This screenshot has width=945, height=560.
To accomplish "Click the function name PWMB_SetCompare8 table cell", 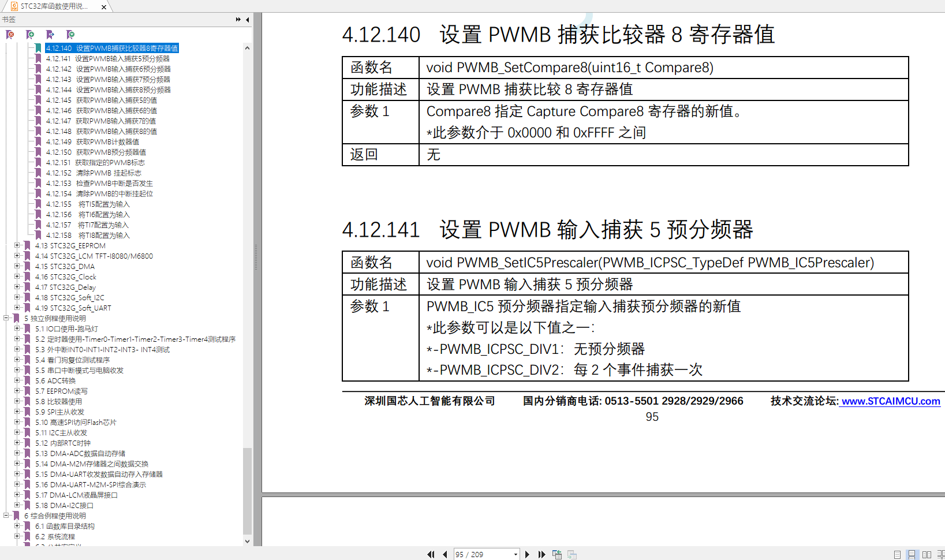I will tap(664, 68).
